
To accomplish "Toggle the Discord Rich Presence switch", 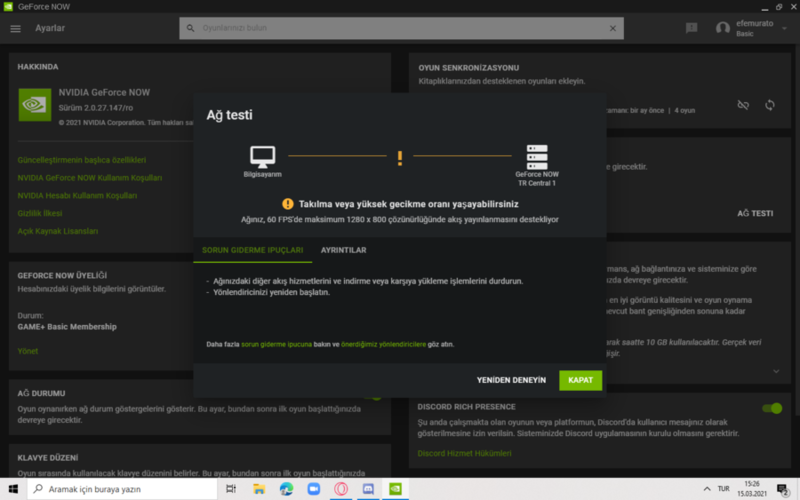I will click(x=772, y=408).
